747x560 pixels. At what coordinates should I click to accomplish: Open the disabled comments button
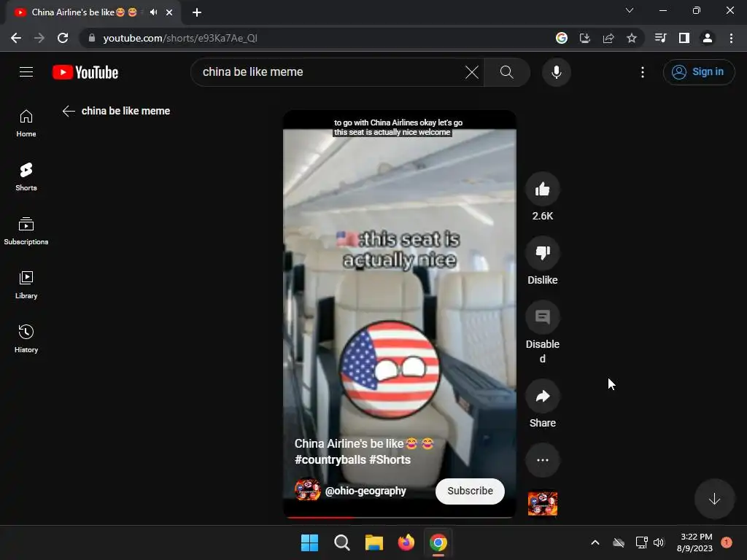(x=542, y=317)
